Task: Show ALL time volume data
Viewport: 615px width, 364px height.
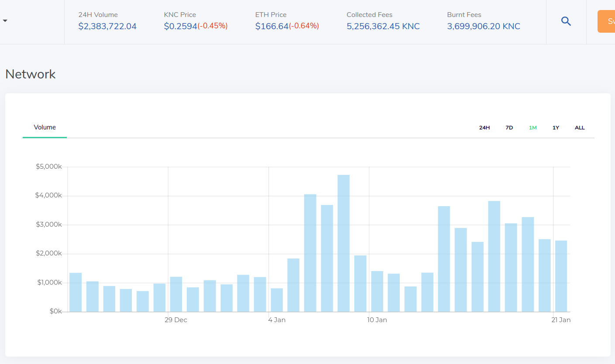Action: (580, 128)
